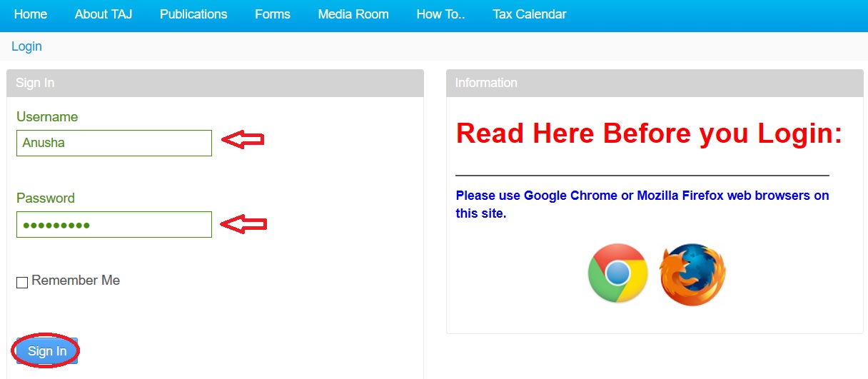Viewport: 868px width, 379px height.
Task: Tick the Remember Me checkbox
Action: (x=22, y=283)
